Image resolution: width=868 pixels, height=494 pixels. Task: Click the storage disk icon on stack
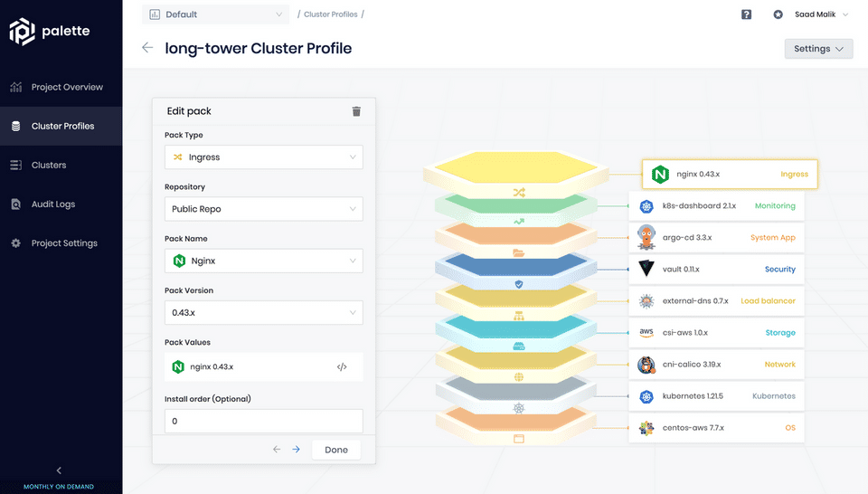point(519,347)
